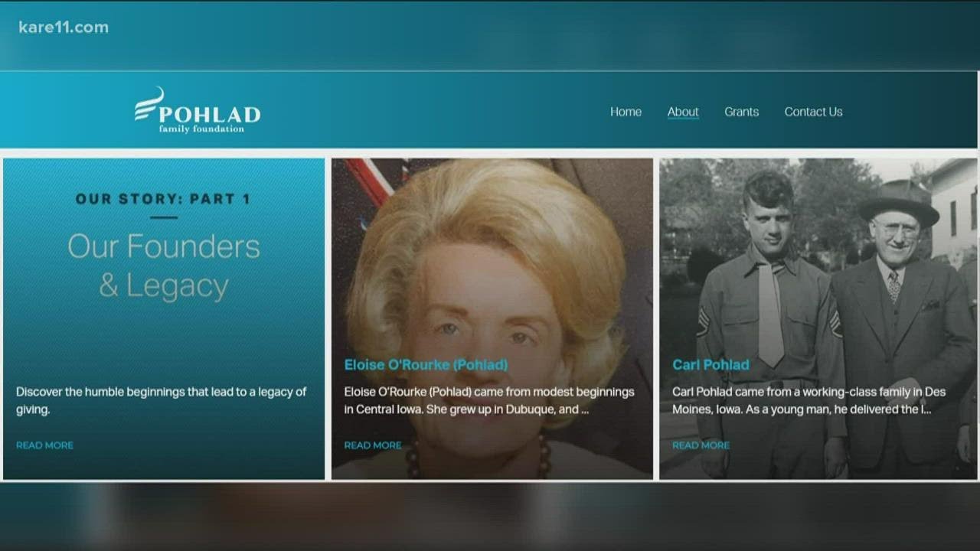Click Read More under Eloise O'Rourke

(x=373, y=445)
